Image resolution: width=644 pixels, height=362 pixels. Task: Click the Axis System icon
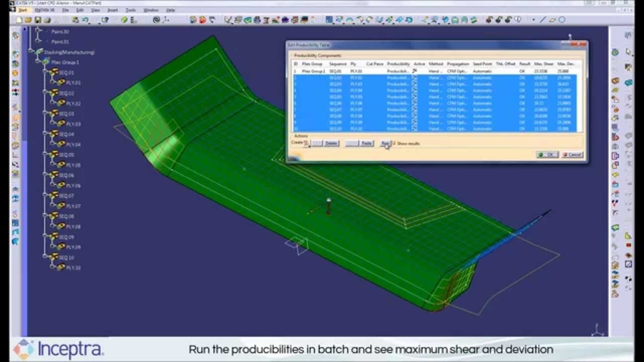[166, 20]
